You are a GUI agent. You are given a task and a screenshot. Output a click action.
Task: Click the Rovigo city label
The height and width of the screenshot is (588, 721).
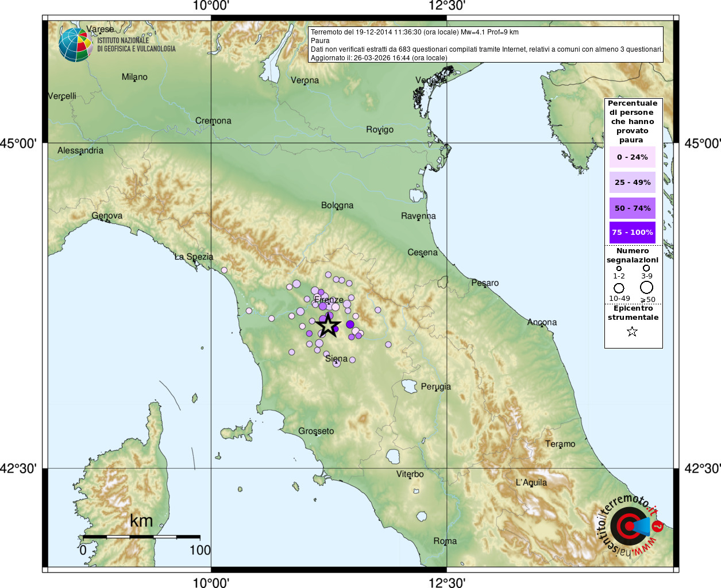click(380, 130)
